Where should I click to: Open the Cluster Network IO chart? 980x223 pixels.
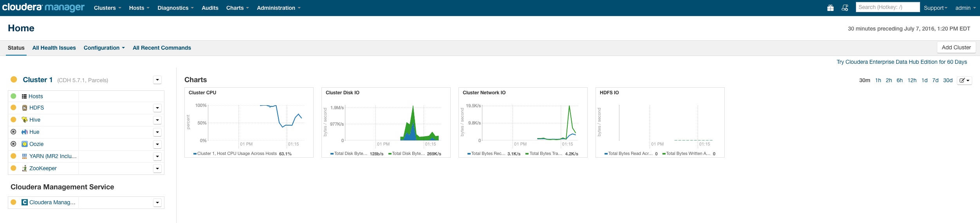[x=523, y=122]
